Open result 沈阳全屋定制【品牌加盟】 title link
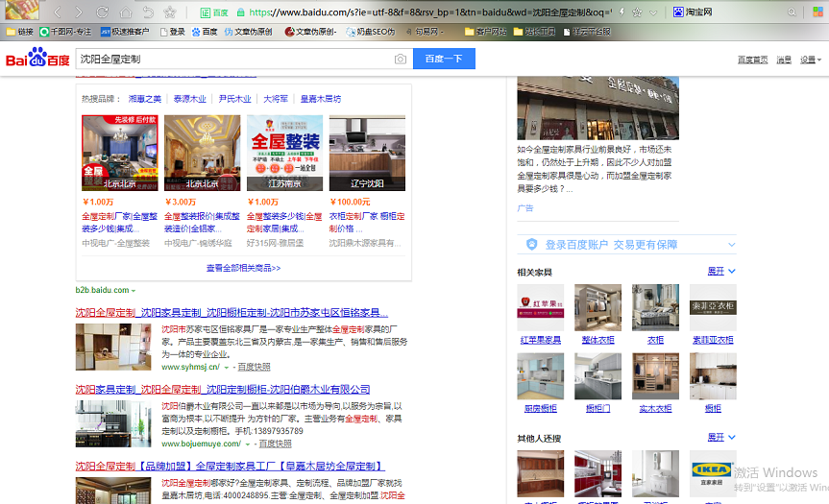Image resolution: width=829 pixels, height=504 pixels. [x=230, y=467]
